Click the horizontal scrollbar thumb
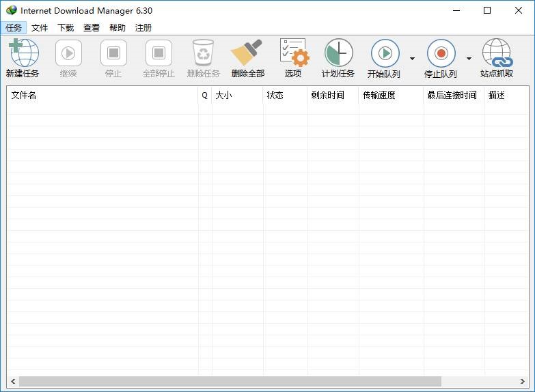The width and height of the screenshot is (535, 392). 230,382
